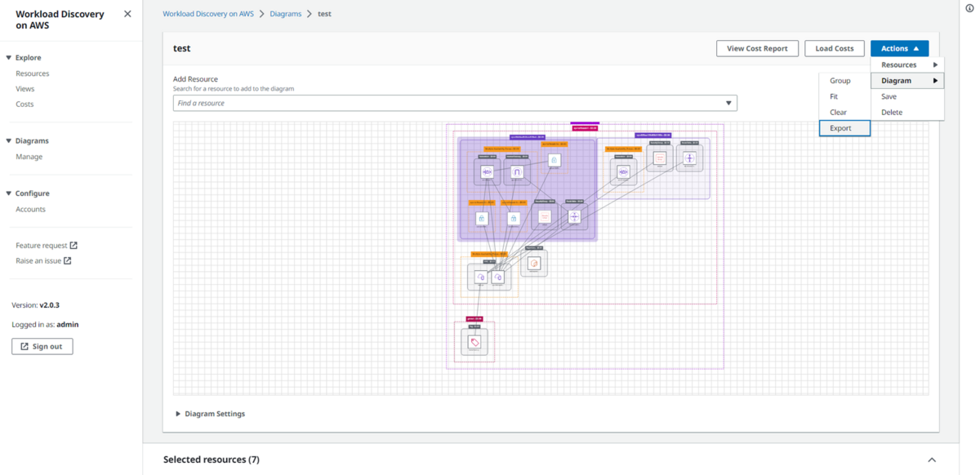
Task: Open Costs in the side navigation
Action: [24, 104]
